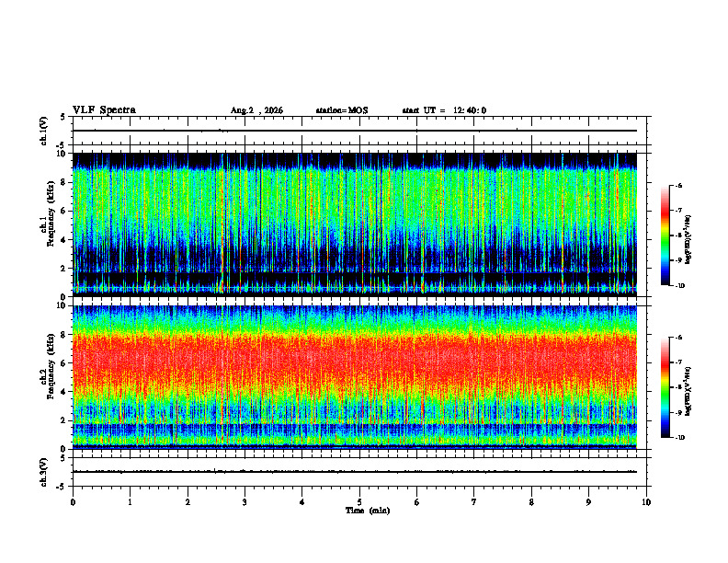This screenshot has height=563, width=728.
Task: Click the ch.2 color bar log(PSD) label
Action: click(x=688, y=391)
